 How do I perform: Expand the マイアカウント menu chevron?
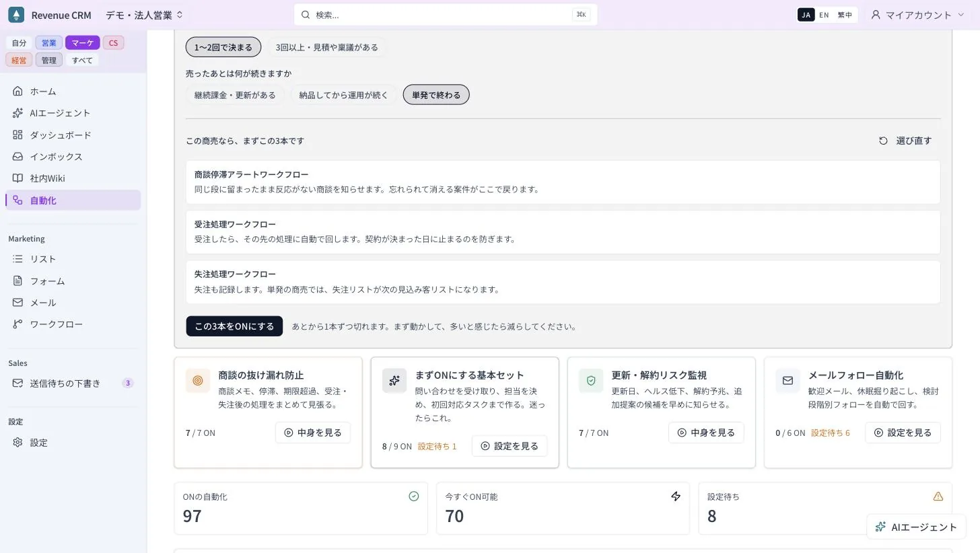pyautogui.click(x=960, y=15)
